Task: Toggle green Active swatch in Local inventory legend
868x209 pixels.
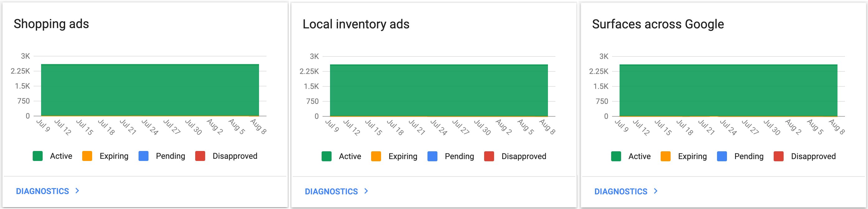Action: click(x=327, y=156)
